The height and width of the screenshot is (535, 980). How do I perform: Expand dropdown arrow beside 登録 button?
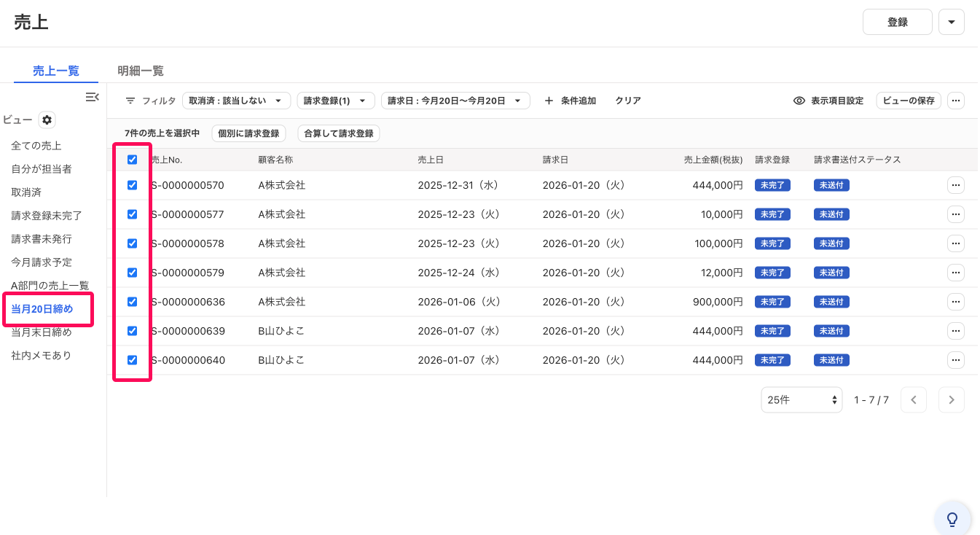coord(952,22)
